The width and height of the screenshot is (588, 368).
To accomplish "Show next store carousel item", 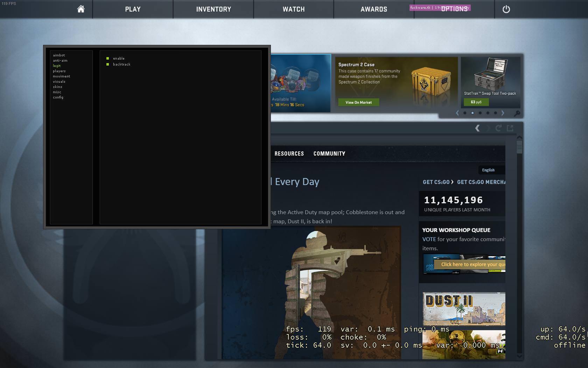I will click(x=503, y=113).
